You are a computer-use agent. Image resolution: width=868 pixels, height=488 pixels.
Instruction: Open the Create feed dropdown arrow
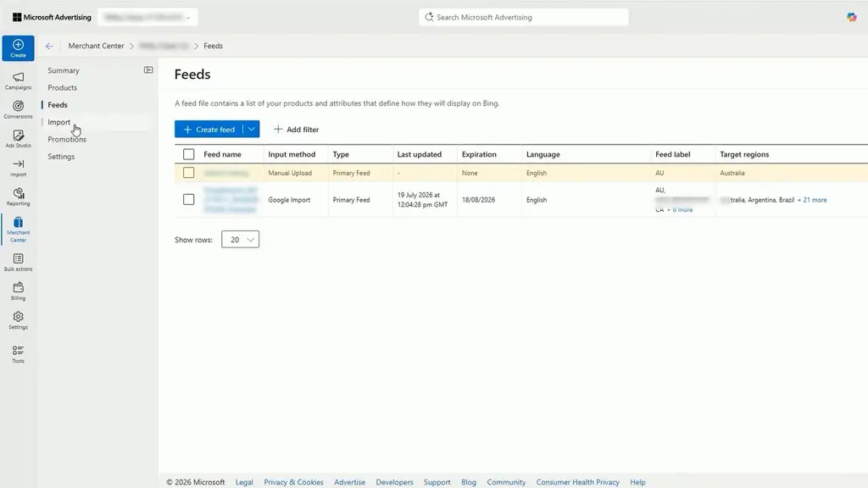coord(251,129)
